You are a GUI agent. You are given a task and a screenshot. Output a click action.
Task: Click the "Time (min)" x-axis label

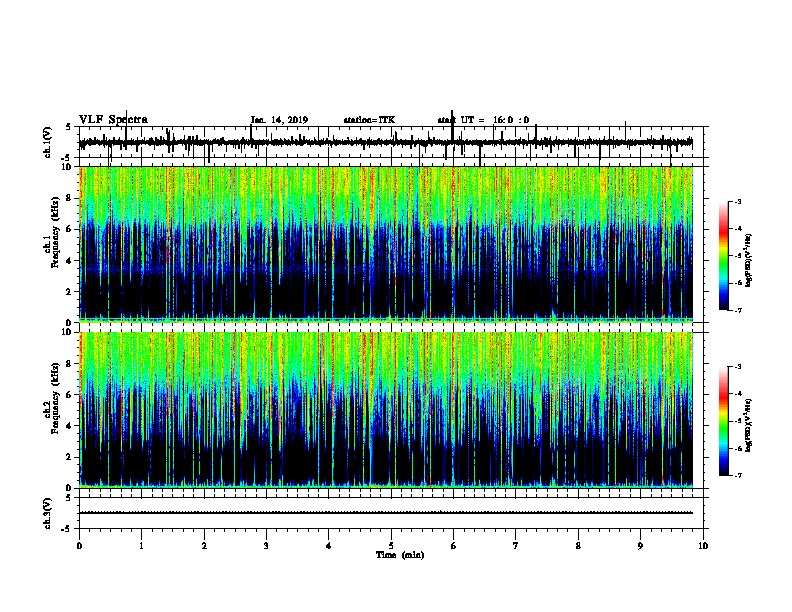400,555
